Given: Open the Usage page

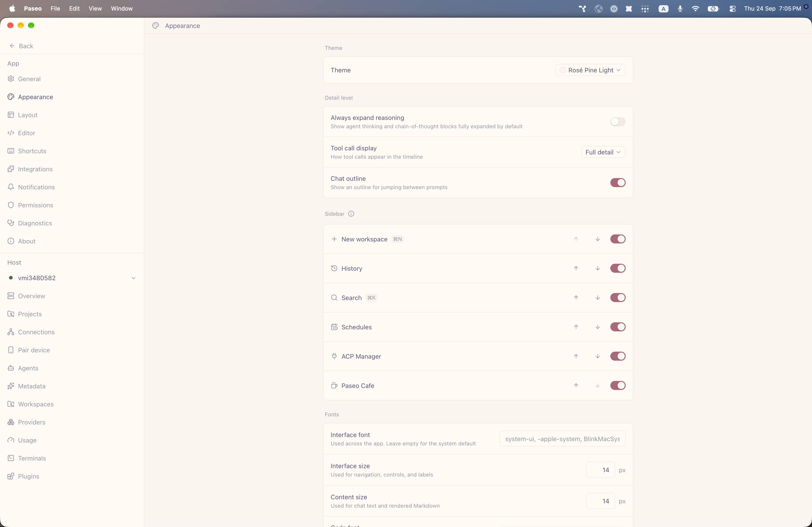Looking at the screenshot, I should (72, 440).
